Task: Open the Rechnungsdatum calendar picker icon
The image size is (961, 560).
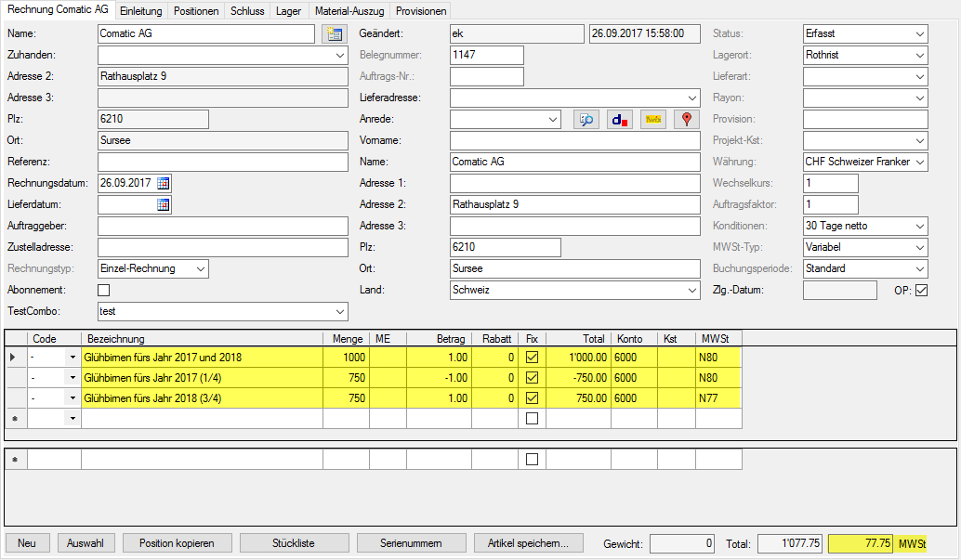Action: 164,183
